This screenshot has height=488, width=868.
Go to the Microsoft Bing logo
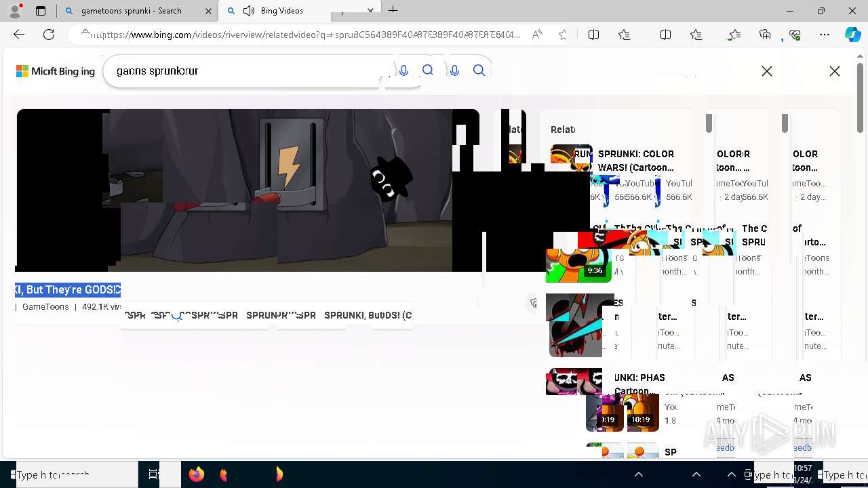click(56, 71)
